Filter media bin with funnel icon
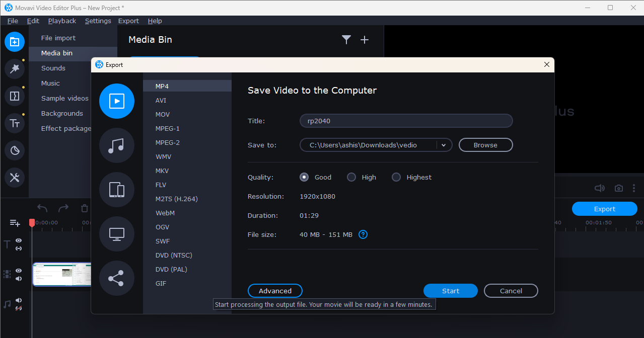This screenshot has height=338, width=644. pyautogui.click(x=346, y=40)
